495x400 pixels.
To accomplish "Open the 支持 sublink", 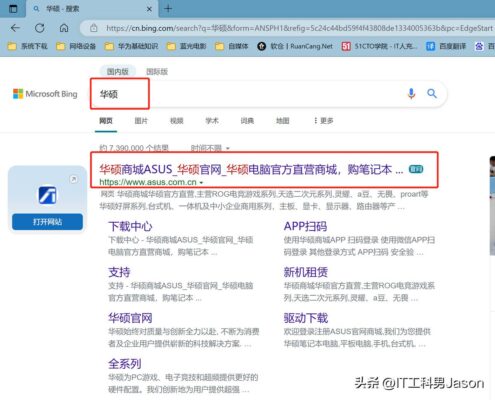I will pyautogui.click(x=119, y=272).
